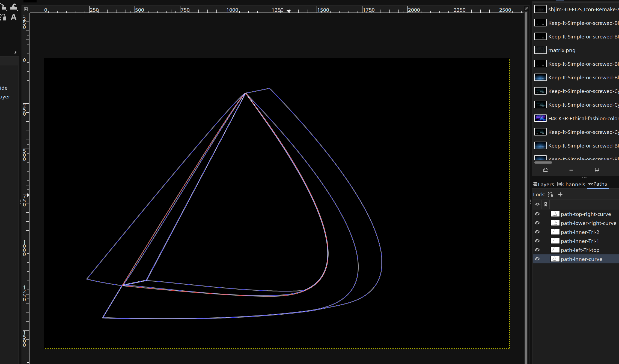Switch to the Channels tab

pyautogui.click(x=571, y=184)
